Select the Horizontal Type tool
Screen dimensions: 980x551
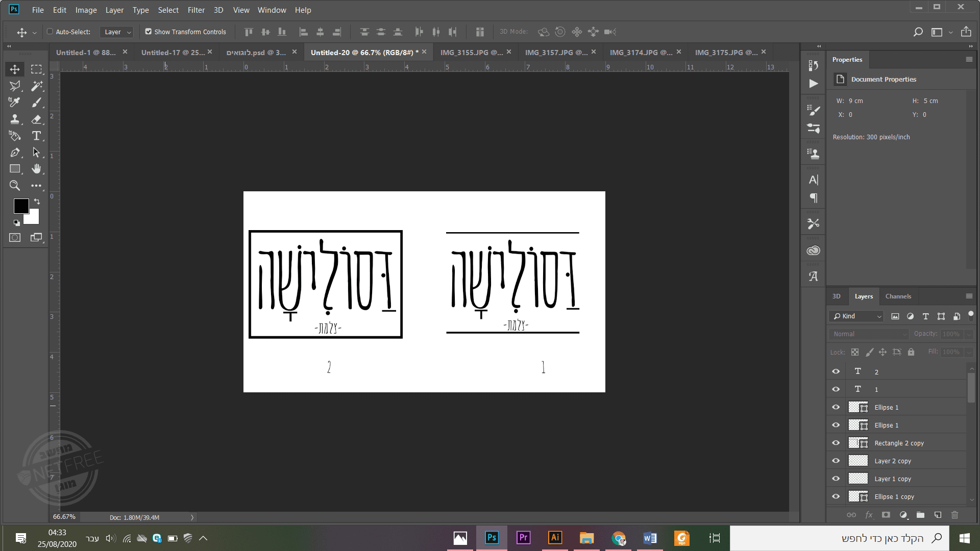[x=36, y=136]
